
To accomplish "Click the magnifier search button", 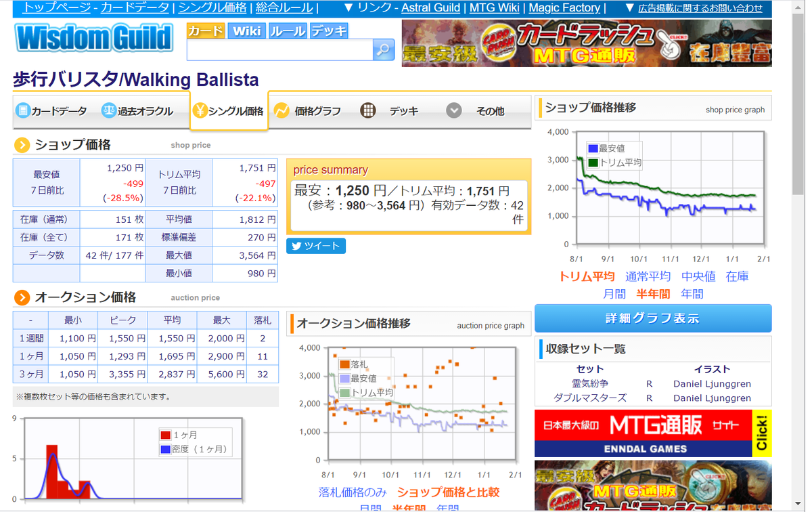I will coord(384,49).
